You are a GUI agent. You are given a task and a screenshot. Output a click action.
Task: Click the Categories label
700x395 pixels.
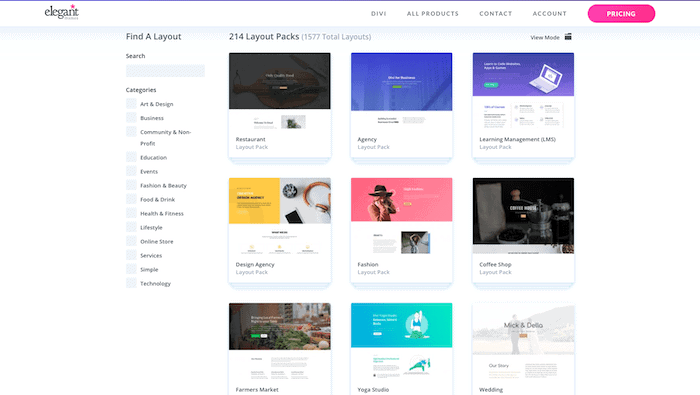141,90
